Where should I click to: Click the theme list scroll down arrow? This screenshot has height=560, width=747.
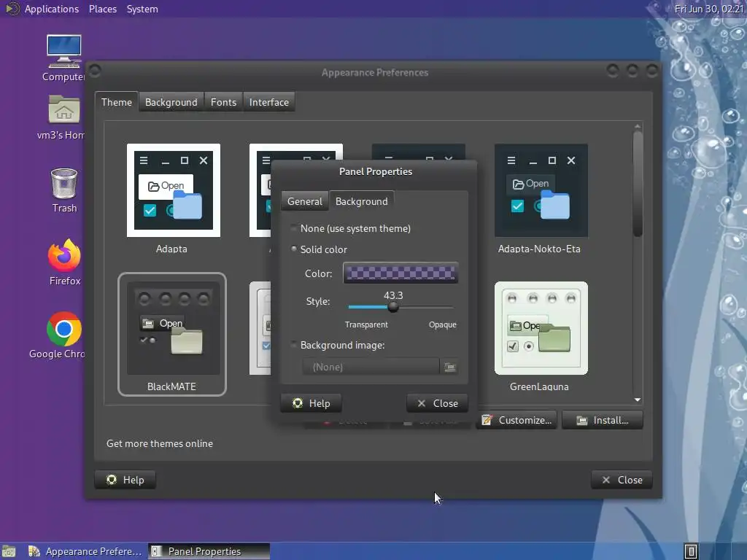tap(638, 400)
